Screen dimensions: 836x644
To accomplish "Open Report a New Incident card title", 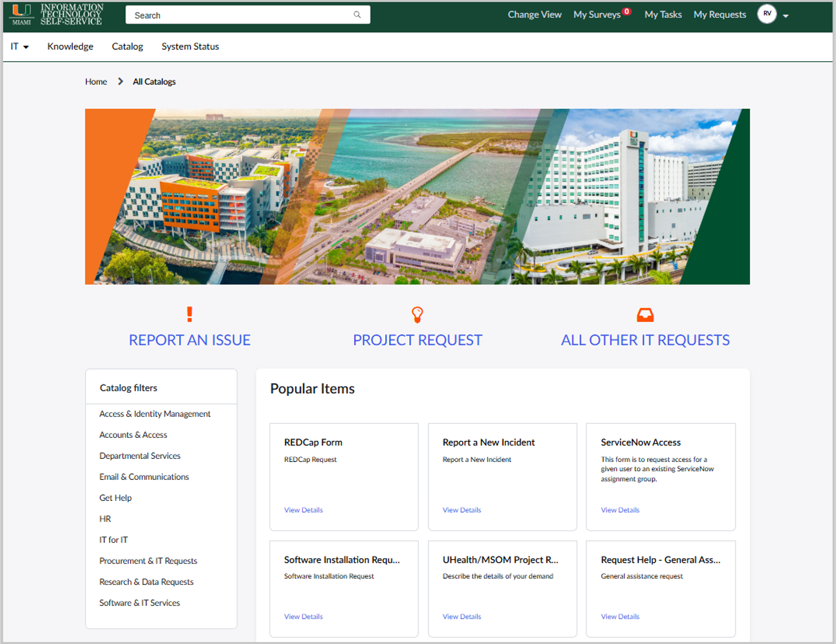I will click(x=488, y=442).
